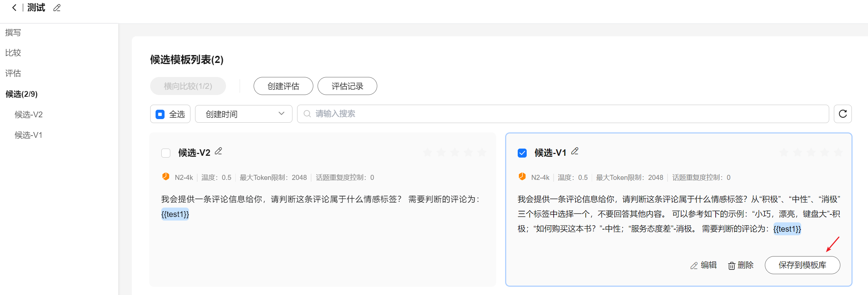This screenshot has height=295, width=868.
Task: Switch to the 撰写 sidebar section
Action: (13, 33)
